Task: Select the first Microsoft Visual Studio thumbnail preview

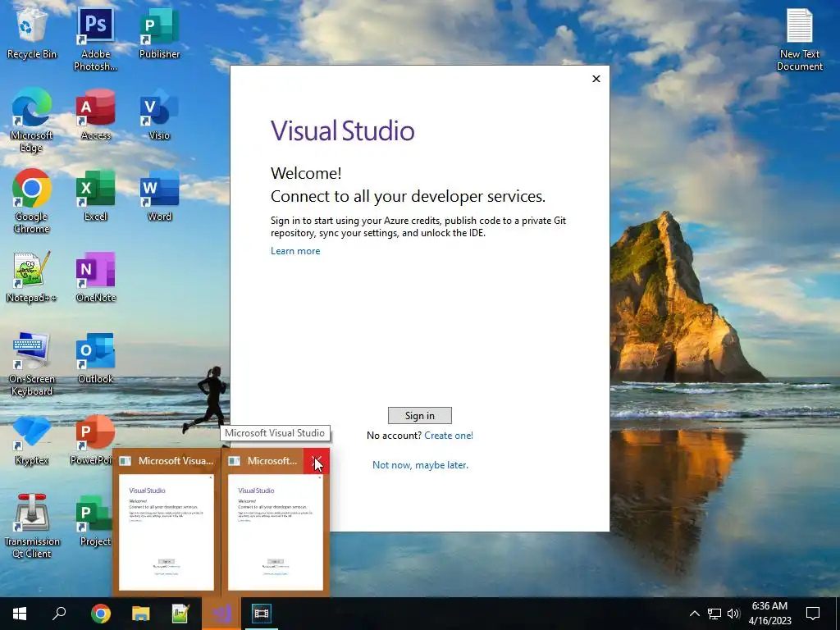Action: (x=166, y=532)
